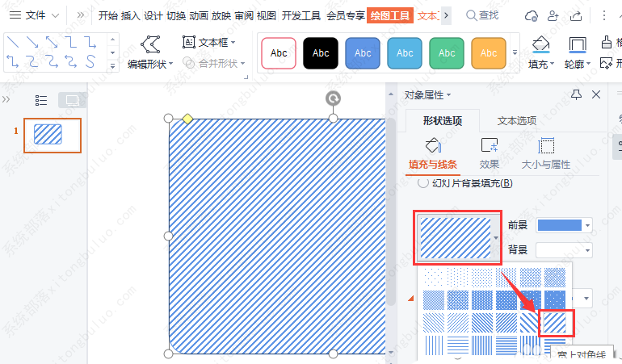
Task: Click the 填充 fill bucket icon
Action: (x=540, y=44)
